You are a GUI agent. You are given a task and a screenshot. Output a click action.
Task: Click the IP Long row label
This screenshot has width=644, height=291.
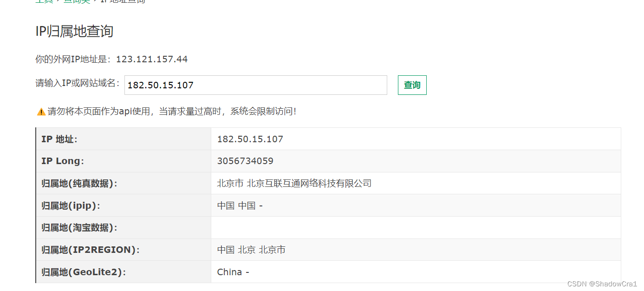coord(63,161)
